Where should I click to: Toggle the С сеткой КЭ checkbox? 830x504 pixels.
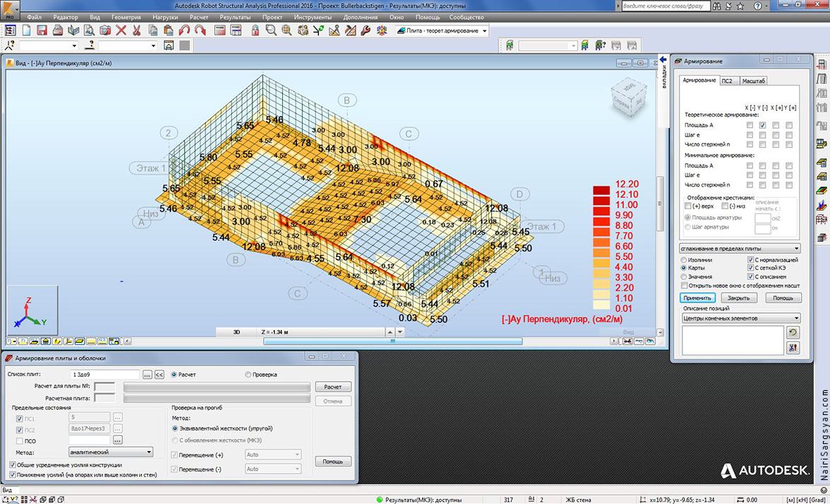tap(751, 268)
